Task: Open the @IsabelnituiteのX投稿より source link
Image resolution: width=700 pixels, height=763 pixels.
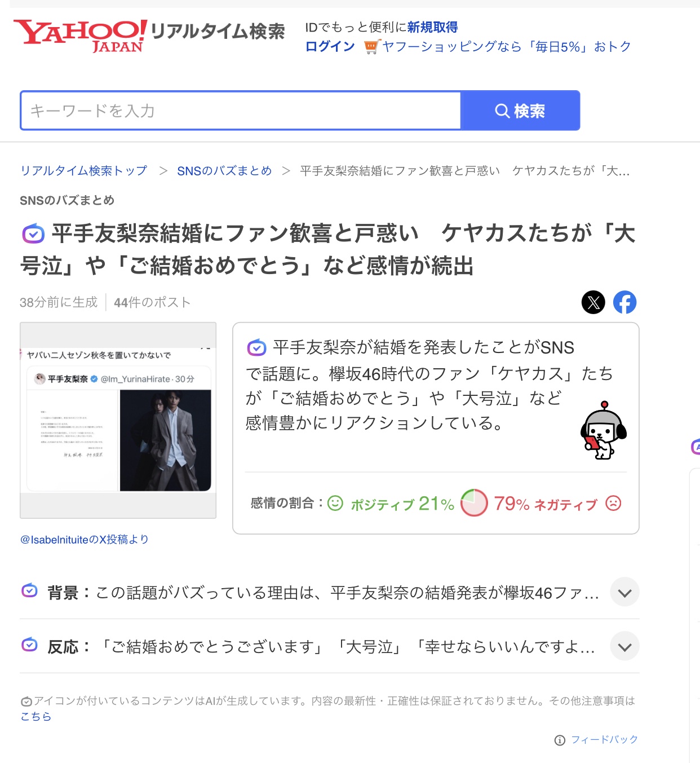Action: pos(85,540)
